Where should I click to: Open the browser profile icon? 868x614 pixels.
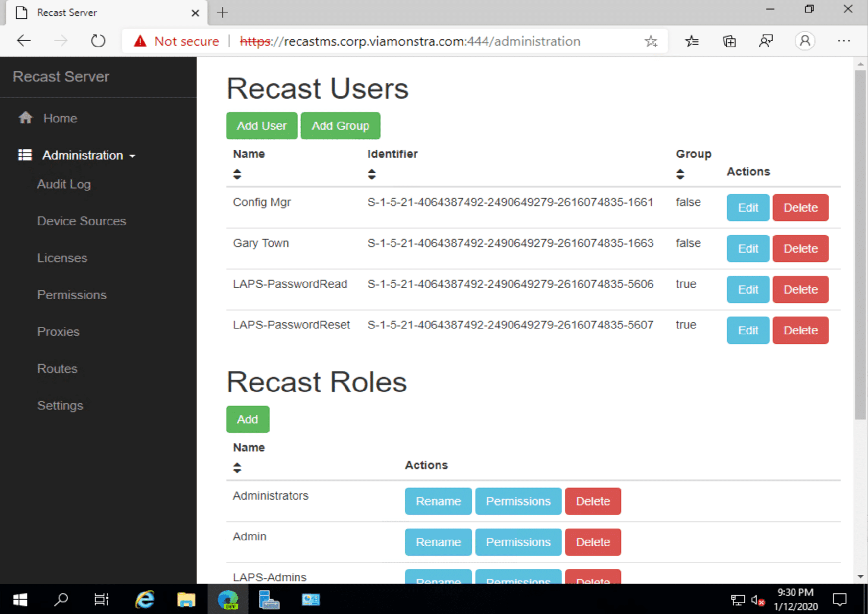point(805,41)
